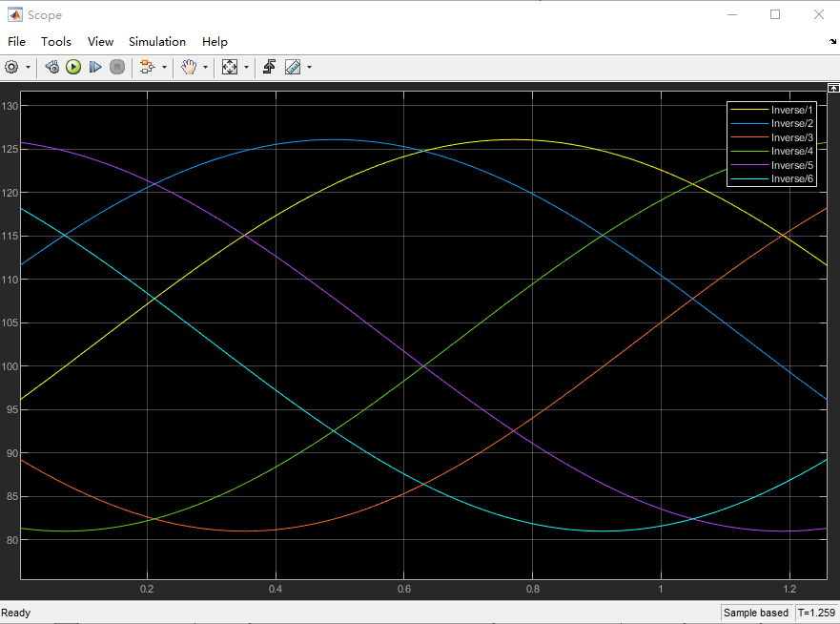840x624 pixels.
Task: Toggle visibility of Inverse/5 in legend
Action: click(771, 165)
